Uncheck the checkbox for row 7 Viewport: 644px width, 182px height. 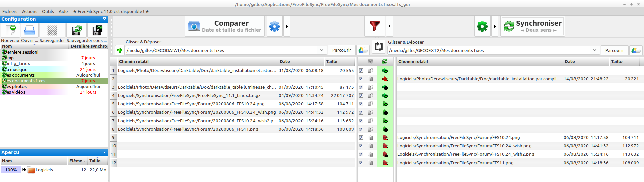[x=361, y=121]
